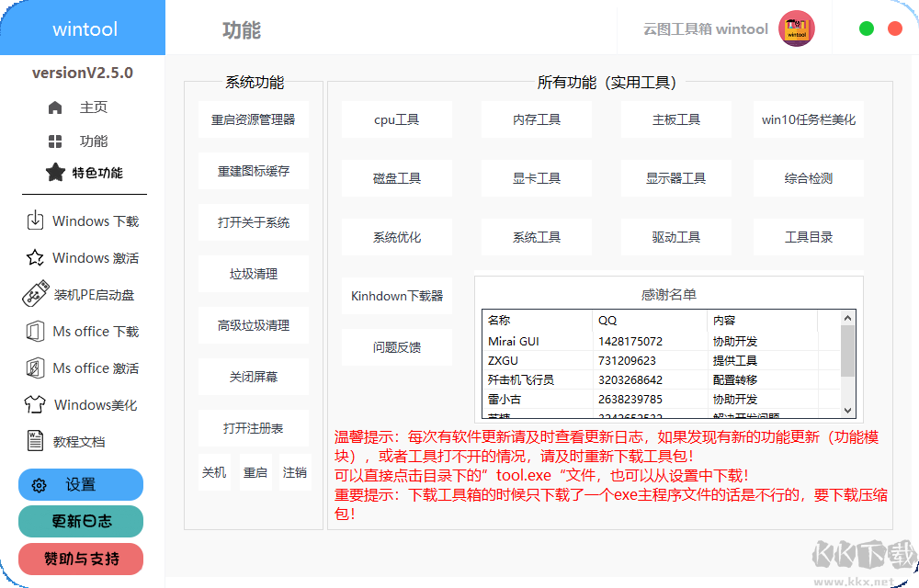Screen dimensions: 919x588
Task: Click the shirt icon for Windows美化
Action: pyautogui.click(x=34, y=404)
